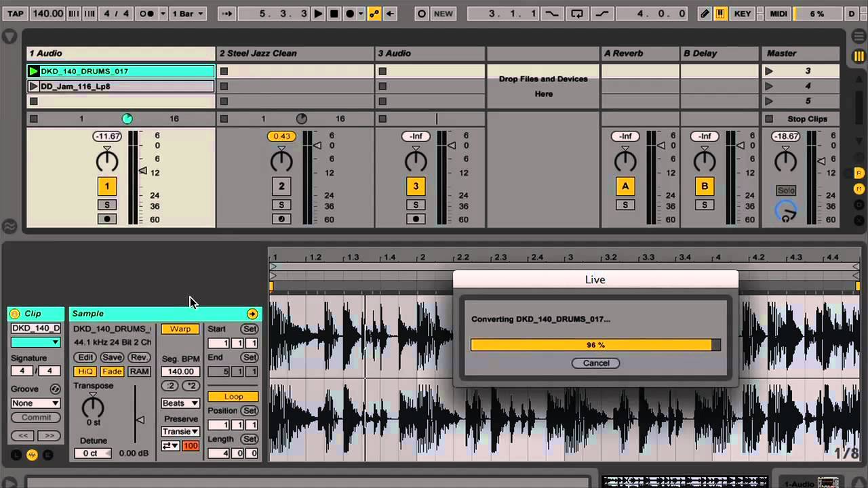Toggle the Loop switch in transport
This screenshot has width=868, height=488.
[x=576, y=14]
